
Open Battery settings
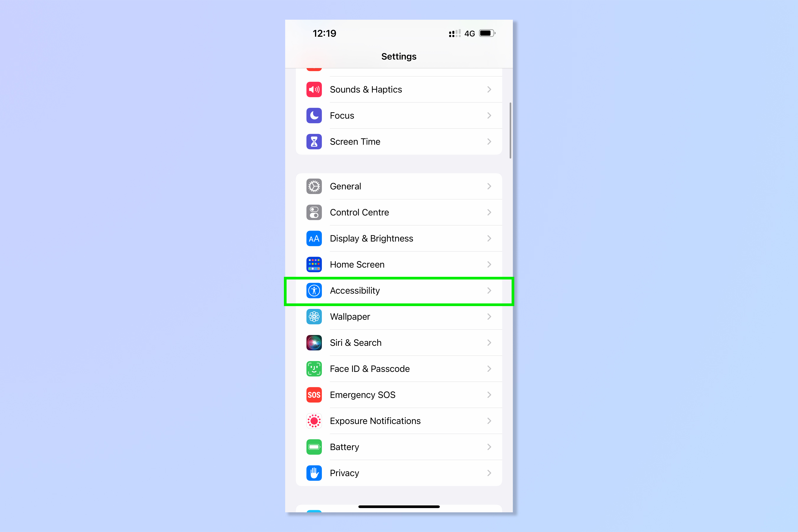(399, 447)
